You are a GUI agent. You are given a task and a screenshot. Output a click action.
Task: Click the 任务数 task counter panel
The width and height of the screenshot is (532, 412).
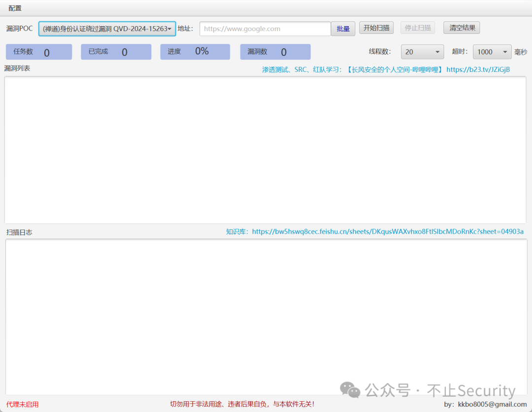pos(38,51)
